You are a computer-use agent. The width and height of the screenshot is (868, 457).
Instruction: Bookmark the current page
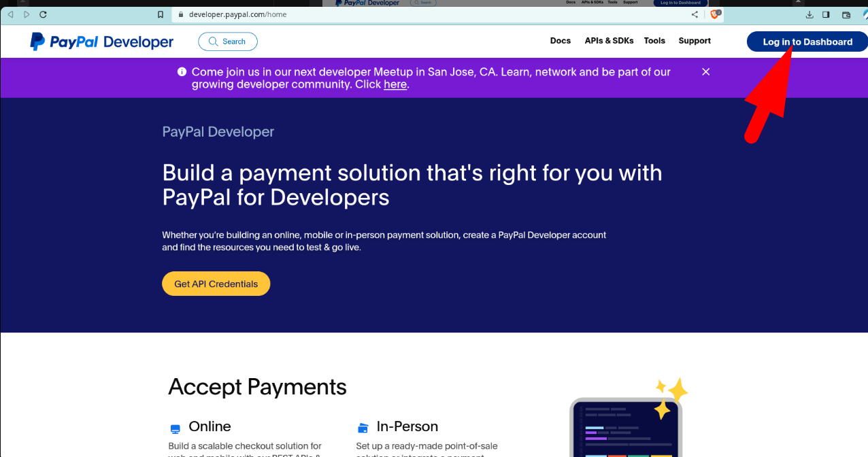tap(160, 14)
